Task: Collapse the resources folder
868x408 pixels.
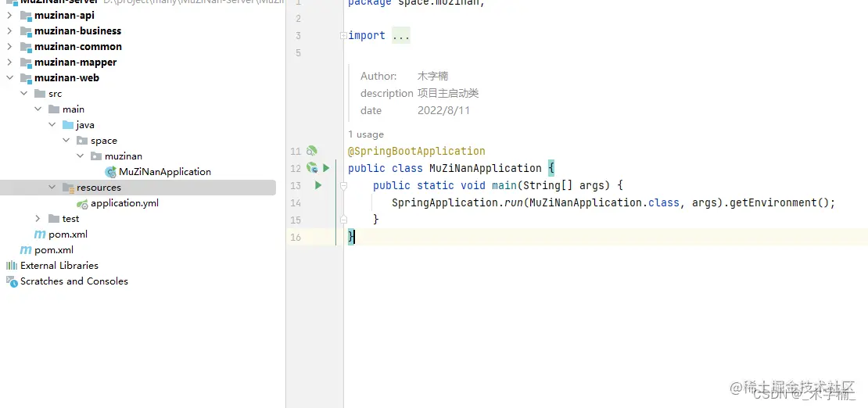Action: (x=52, y=187)
